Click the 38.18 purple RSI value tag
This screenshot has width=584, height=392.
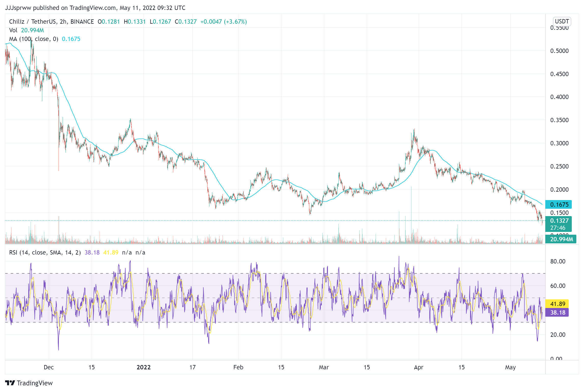[x=557, y=312]
